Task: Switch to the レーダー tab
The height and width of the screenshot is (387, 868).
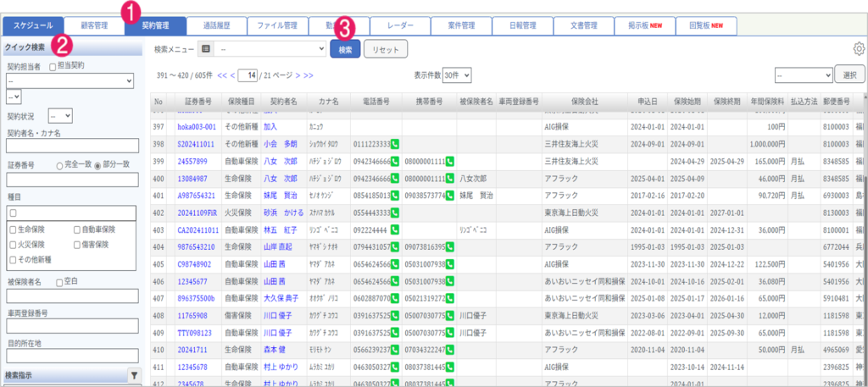Action: pyautogui.click(x=400, y=25)
